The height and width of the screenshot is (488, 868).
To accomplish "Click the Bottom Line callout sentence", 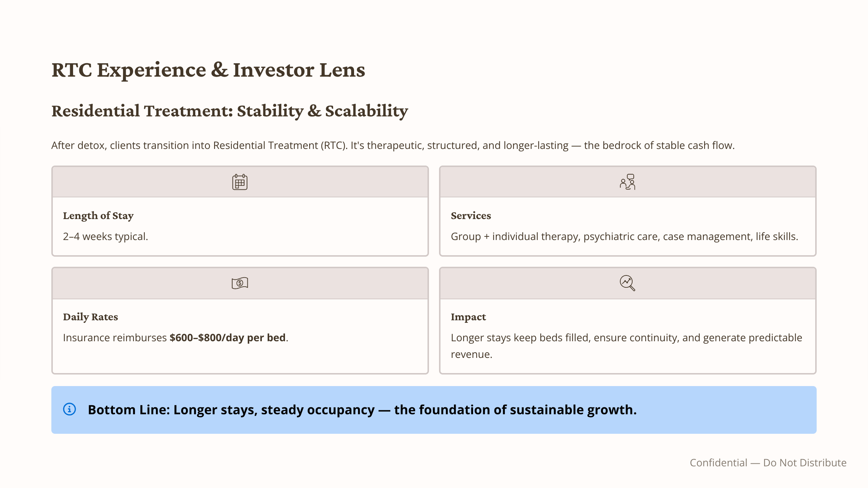I will pyautogui.click(x=362, y=410).
